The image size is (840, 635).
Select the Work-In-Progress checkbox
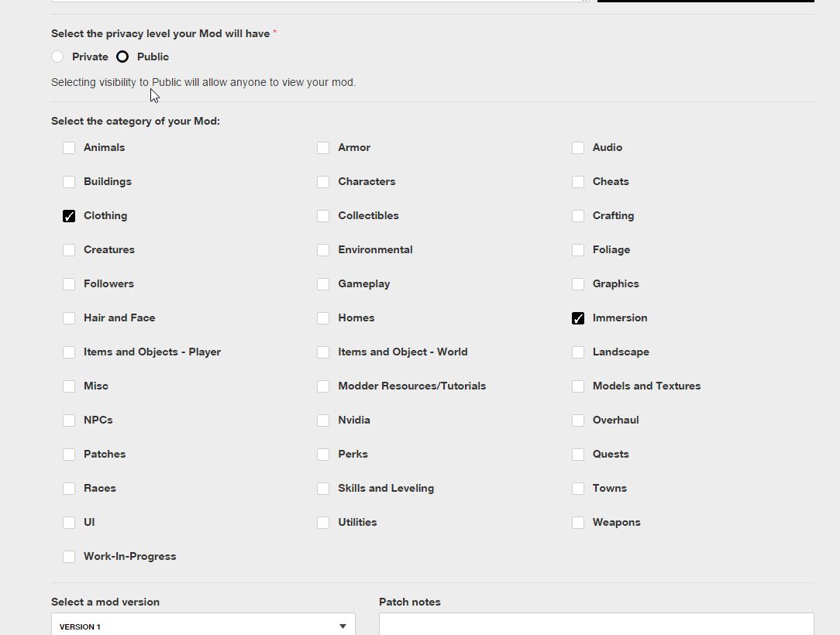click(x=69, y=557)
